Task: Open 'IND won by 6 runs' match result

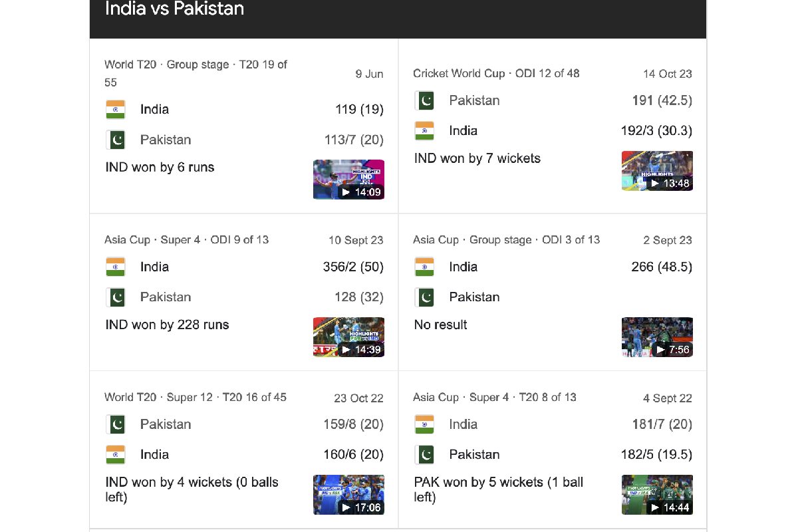Action: pos(160,168)
